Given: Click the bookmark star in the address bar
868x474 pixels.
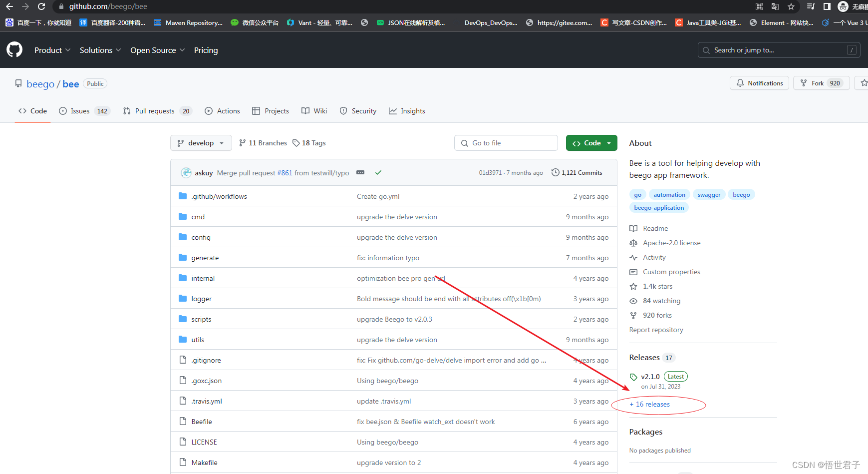Looking at the screenshot, I should 791,6.
